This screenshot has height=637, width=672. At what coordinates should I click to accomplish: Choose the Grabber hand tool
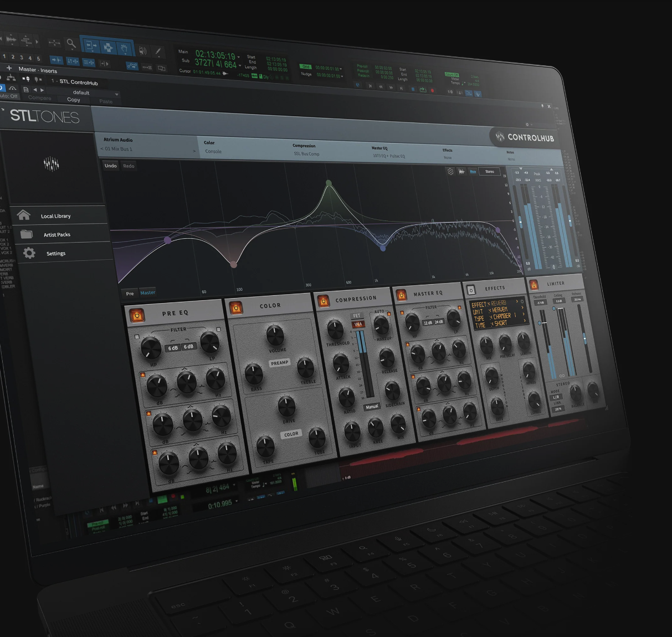pyautogui.click(x=125, y=49)
